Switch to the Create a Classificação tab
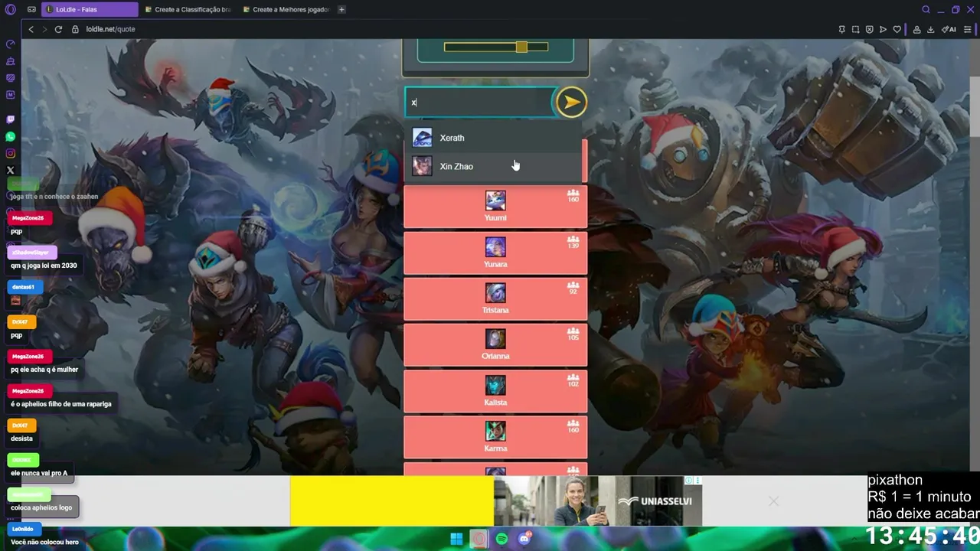Viewport: 980px width, 551px height. 188,10
